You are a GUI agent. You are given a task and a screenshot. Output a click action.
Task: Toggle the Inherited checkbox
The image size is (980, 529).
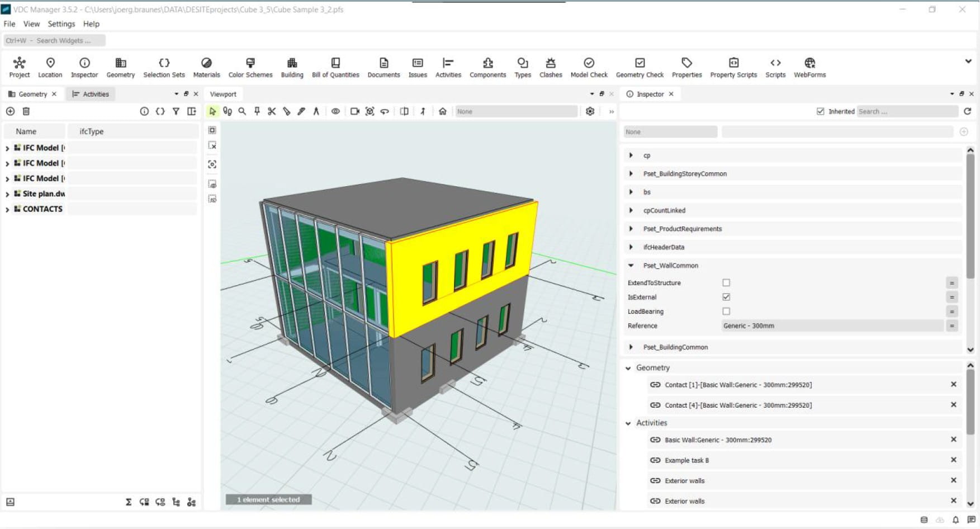820,111
